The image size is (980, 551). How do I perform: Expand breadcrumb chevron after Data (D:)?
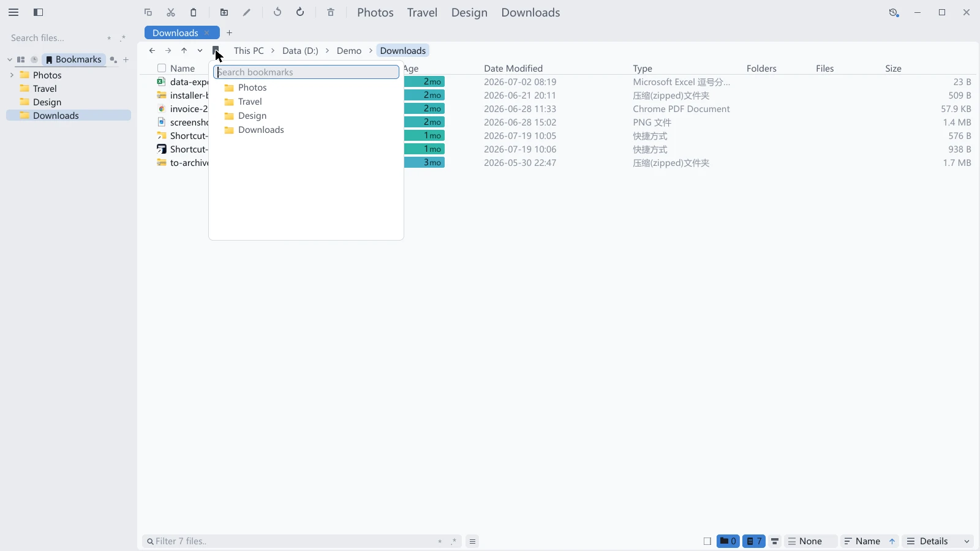point(328,51)
